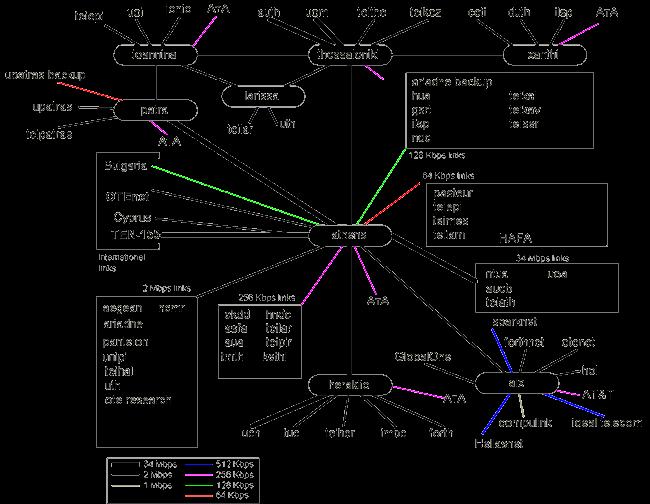This screenshot has height=504, width=650.
Task: Click the "forthnet" provider label
Action: (524, 342)
